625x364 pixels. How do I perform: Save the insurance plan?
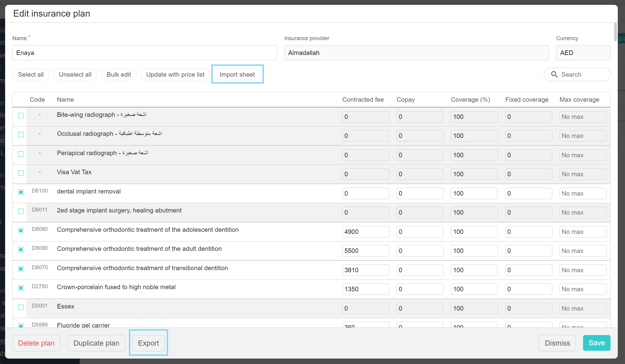click(596, 343)
